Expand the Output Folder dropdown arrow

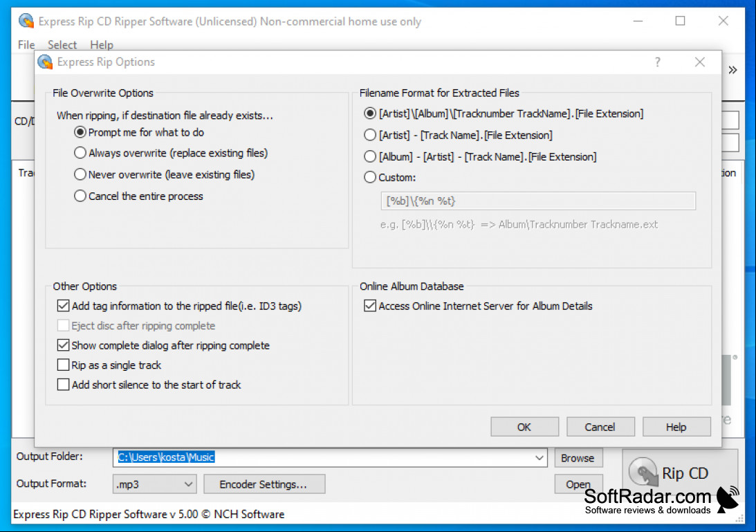(540, 458)
